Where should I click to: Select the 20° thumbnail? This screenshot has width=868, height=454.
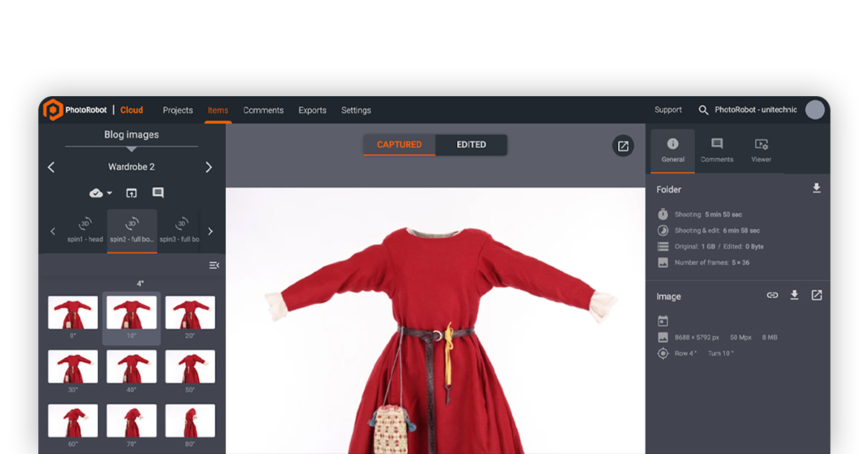click(190, 313)
